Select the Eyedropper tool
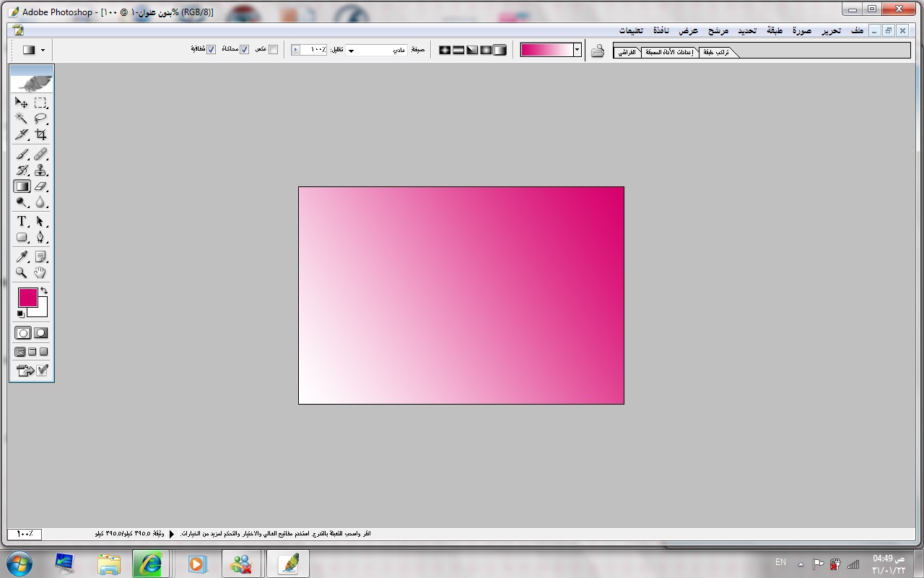Screen dimensions: 924x578 click(x=22, y=257)
